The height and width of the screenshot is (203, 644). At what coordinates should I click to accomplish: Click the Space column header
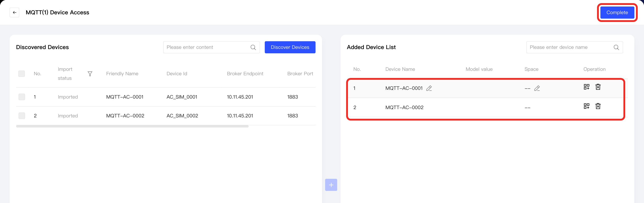(x=531, y=69)
